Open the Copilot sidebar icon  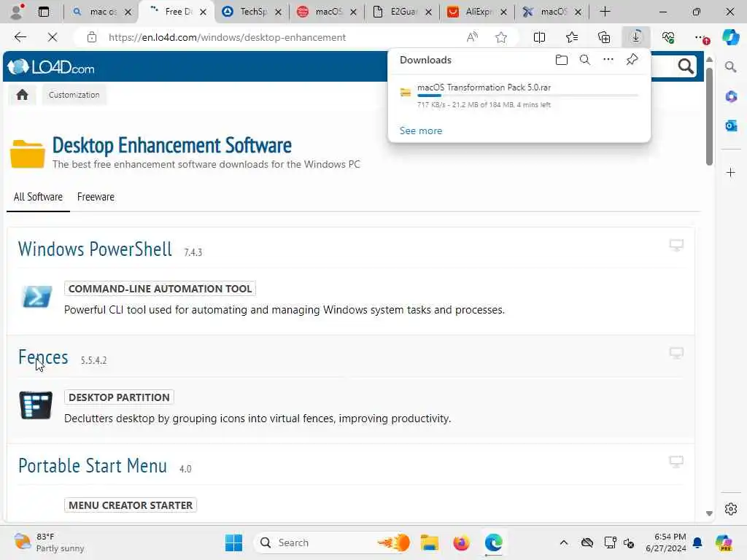tap(730, 37)
